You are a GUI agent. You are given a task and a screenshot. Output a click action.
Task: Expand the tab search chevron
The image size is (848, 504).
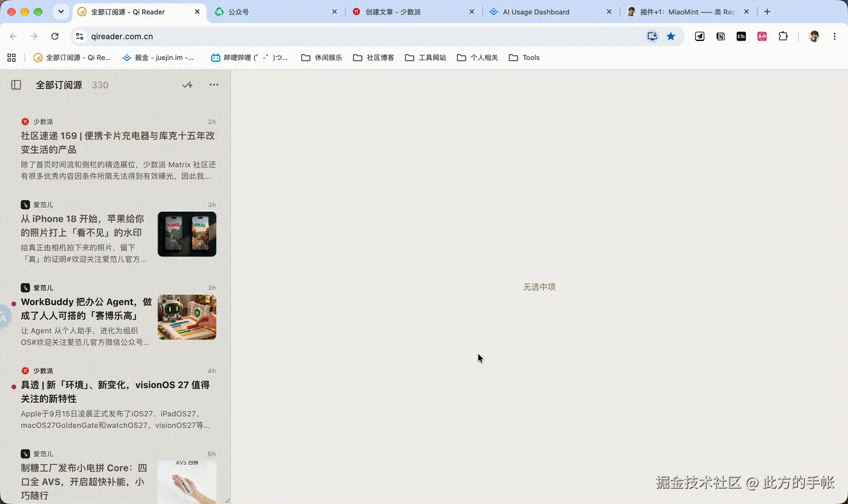(x=61, y=12)
